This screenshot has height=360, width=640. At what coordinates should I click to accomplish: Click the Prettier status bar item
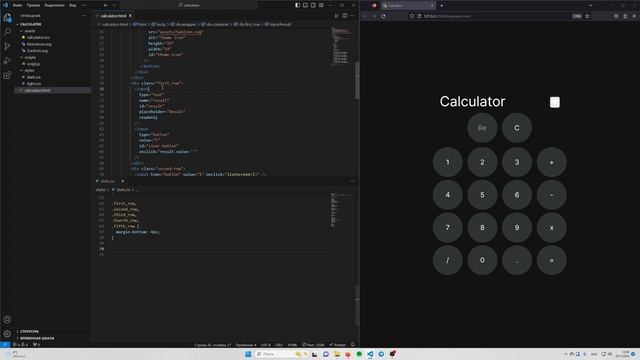click(x=338, y=345)
